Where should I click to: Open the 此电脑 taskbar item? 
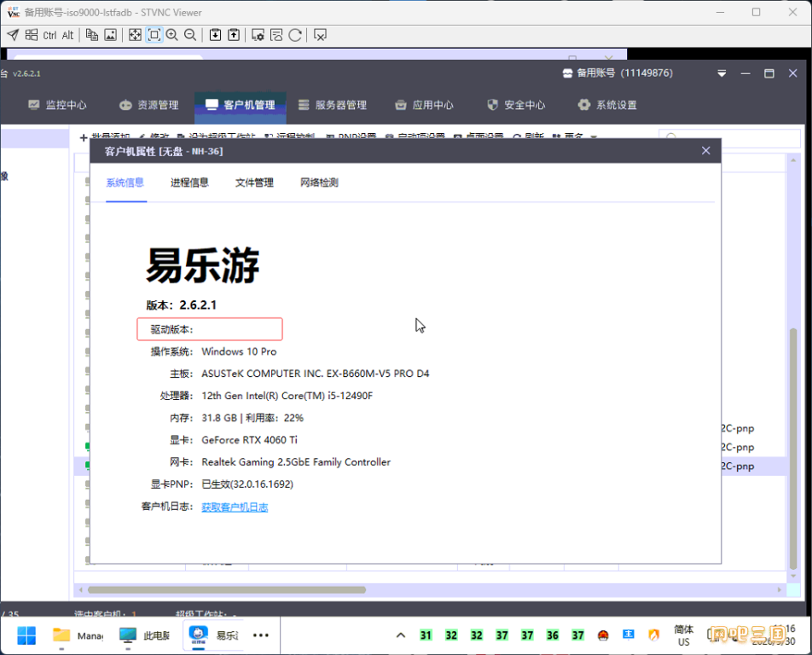pyautogui.click(x=144, y=635)
